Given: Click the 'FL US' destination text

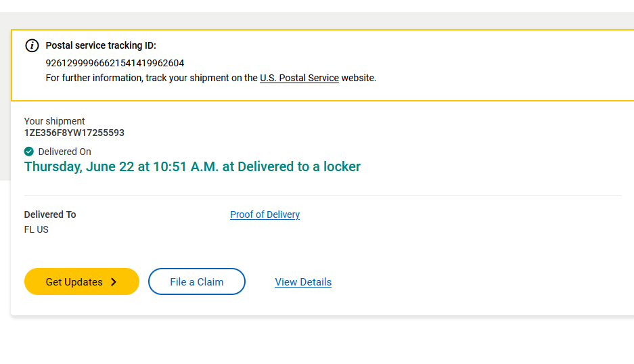Looking at the screenshot, I should point(37,229).
